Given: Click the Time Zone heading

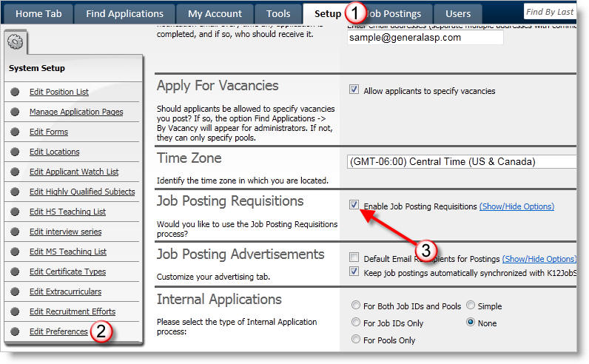Looking at the screenshot, I should pos(189,158).
